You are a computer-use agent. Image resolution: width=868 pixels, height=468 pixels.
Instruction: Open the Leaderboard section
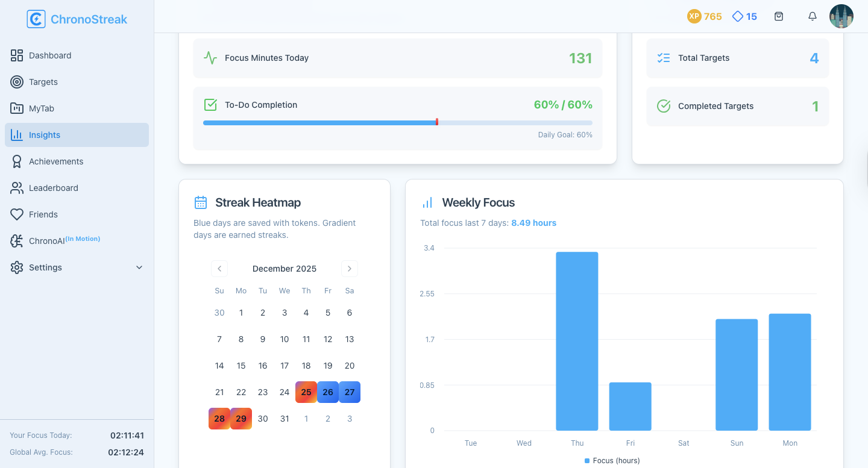click(x=53, y=187)
